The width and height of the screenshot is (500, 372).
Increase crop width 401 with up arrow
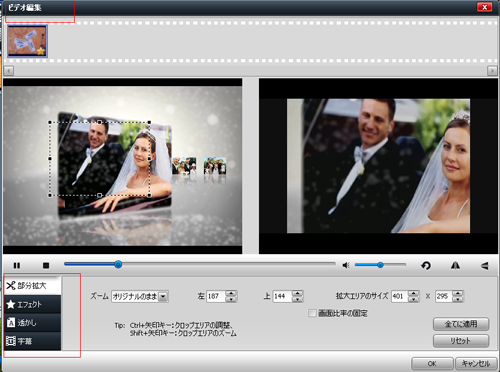tap(413, 293)
